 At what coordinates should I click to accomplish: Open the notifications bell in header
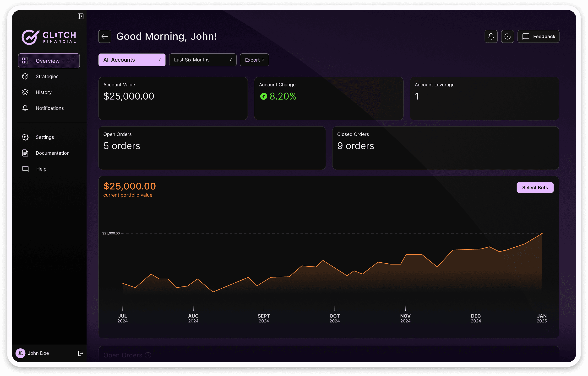pos(491,36)
